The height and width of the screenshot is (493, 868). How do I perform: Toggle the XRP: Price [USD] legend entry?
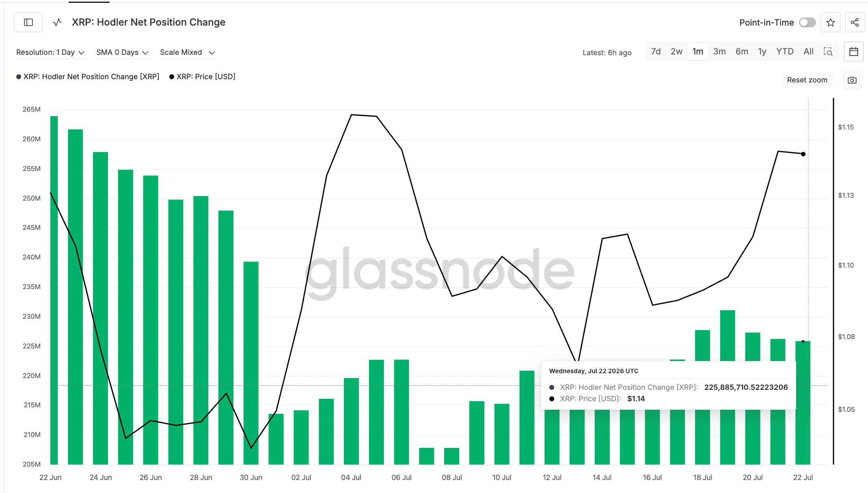coord(202,77)
